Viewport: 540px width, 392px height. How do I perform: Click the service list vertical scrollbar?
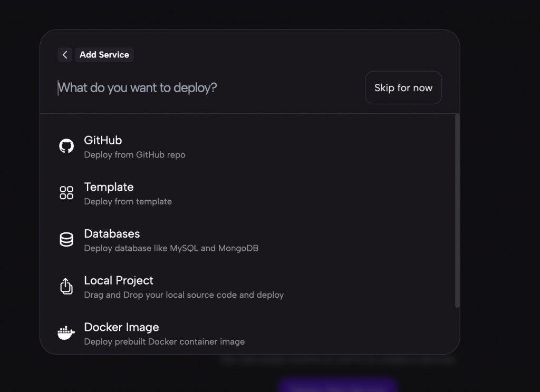pyautogui.click(x=457, y=211)
